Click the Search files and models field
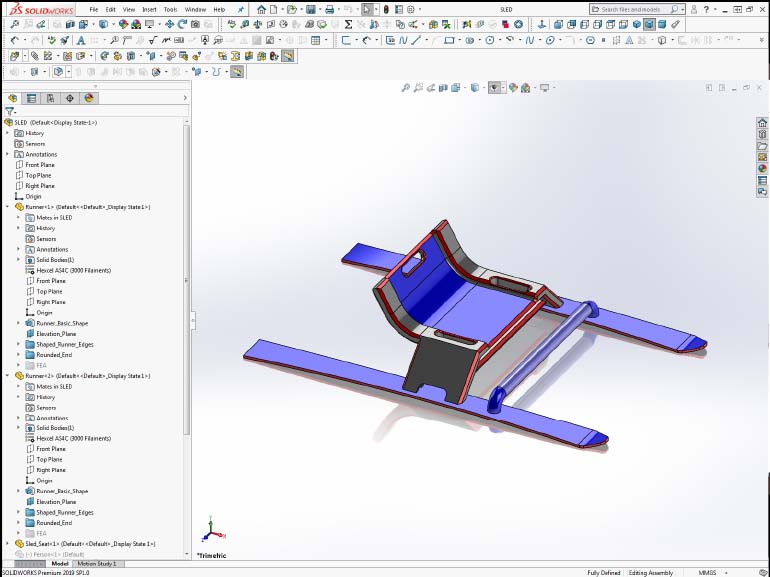This screenshot has height=577, width=770. tap(642, 9)
